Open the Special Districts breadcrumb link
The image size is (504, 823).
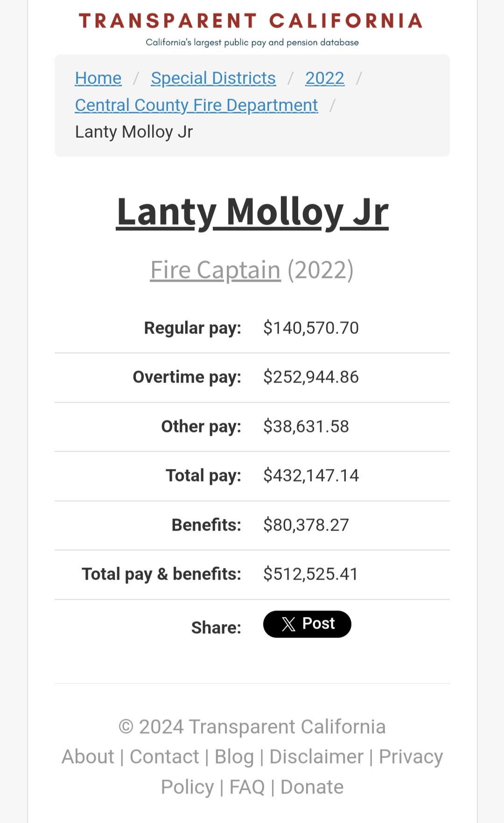pyautogui.click(x=213, y=78)
